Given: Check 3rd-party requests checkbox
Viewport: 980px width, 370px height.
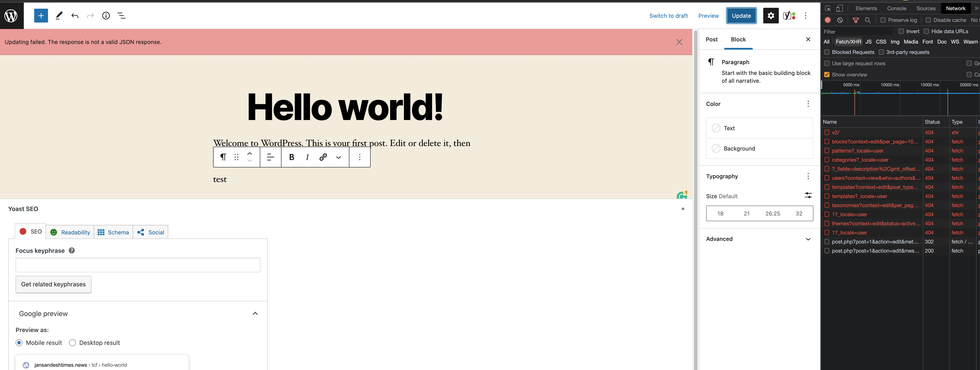Looking at the screenshot, I should click(x=881, y=52).
